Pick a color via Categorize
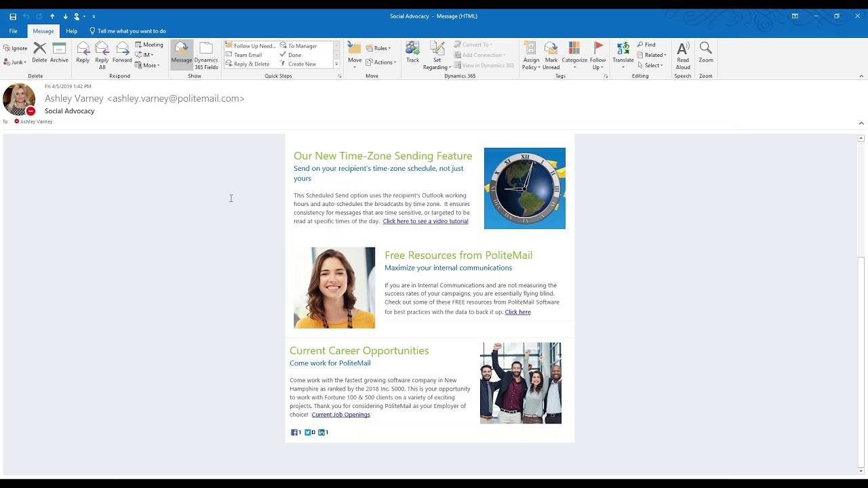This screenshot has height=488, width=868. click(x=574, y=53)
